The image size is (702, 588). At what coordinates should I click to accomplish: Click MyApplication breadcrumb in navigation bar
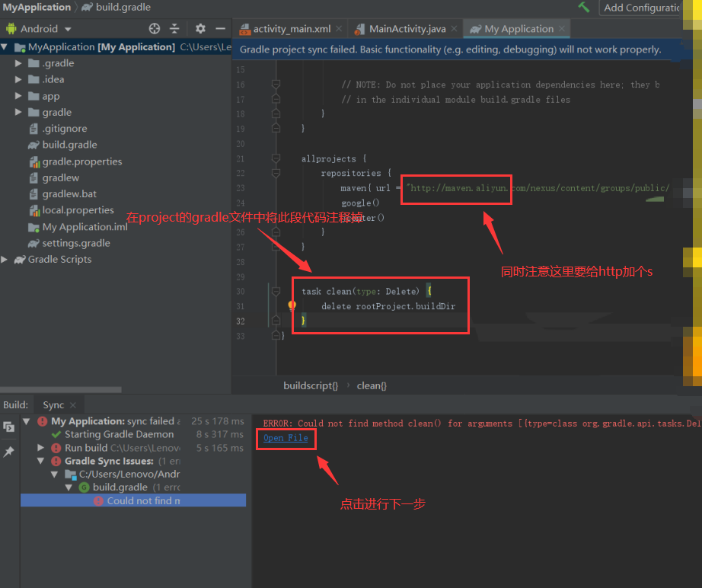37,7
